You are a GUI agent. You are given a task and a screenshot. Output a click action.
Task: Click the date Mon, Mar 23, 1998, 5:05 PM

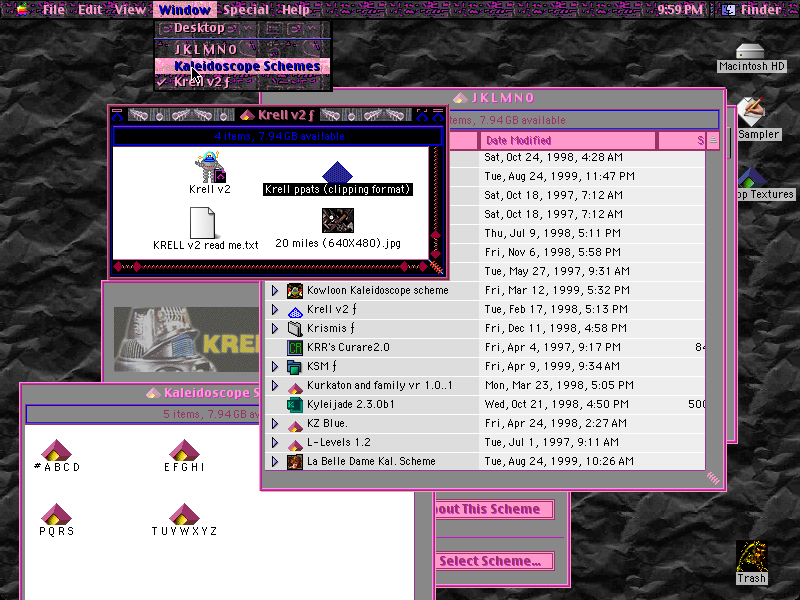pyautogui.click(x=559, y=386)
